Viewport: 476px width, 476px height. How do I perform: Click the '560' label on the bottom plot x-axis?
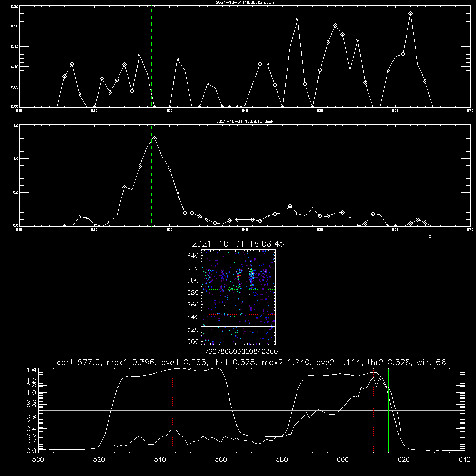[221, 460]
